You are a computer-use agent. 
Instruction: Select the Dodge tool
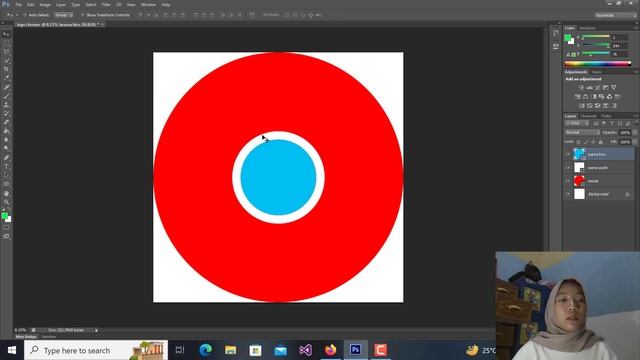click(x=6, y=149)
